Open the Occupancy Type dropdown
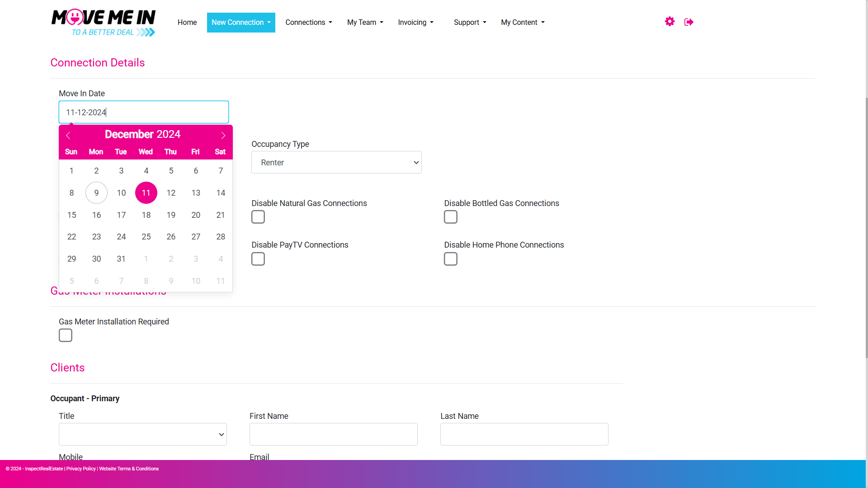Image resolution: width=868 pixels, height=488 pixels. [x=336, y=162]
